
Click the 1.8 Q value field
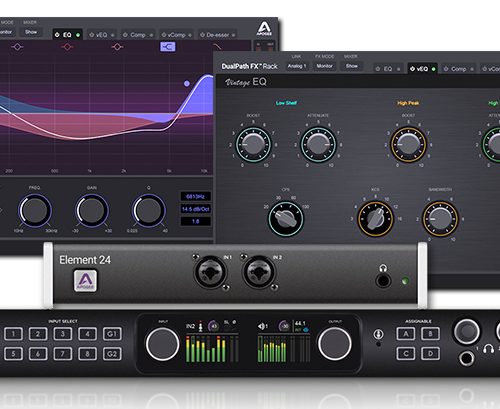(x=196, y=221)
